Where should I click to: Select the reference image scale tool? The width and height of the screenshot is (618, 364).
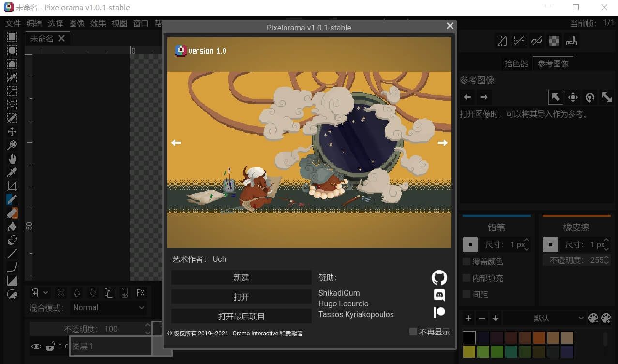606,97
